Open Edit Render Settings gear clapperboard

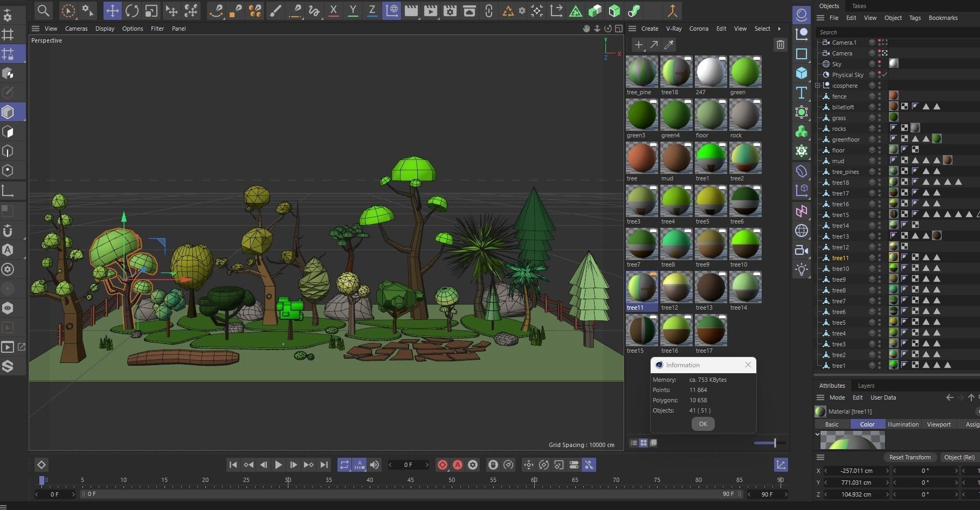point(450,10)
